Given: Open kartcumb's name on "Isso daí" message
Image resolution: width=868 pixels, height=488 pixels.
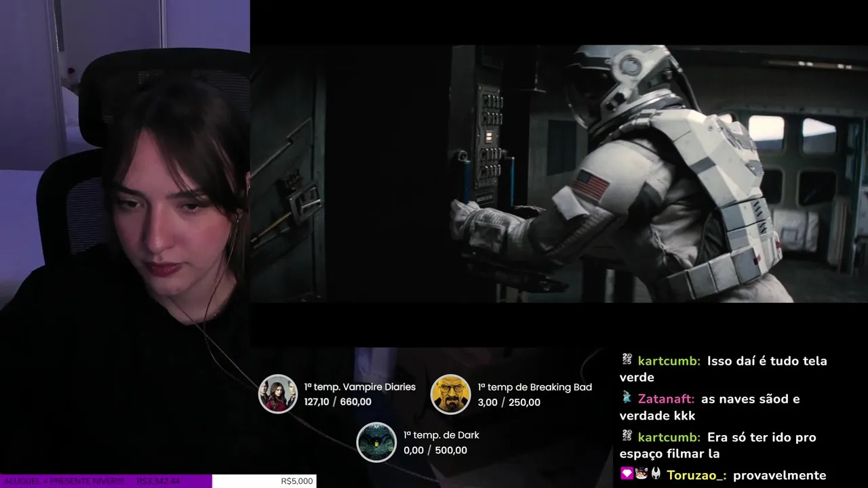Looking at the screenshot, I should [669, 361].
